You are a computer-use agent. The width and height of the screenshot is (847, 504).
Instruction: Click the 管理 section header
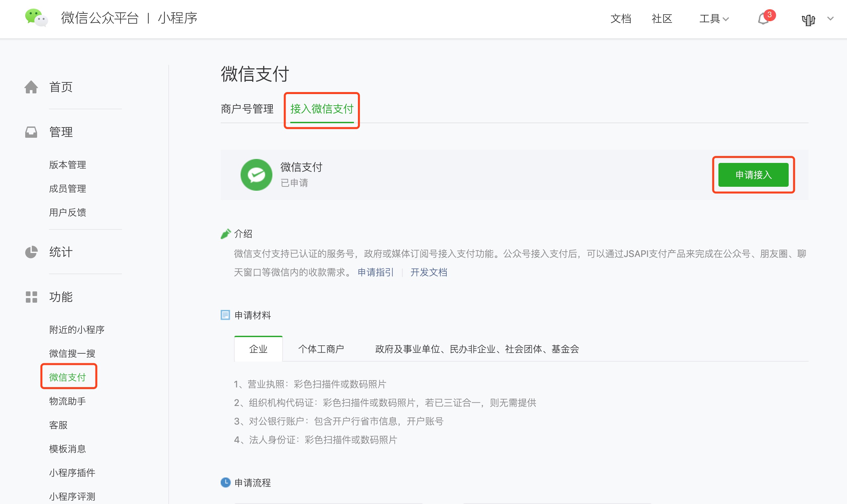coord(61,132)
